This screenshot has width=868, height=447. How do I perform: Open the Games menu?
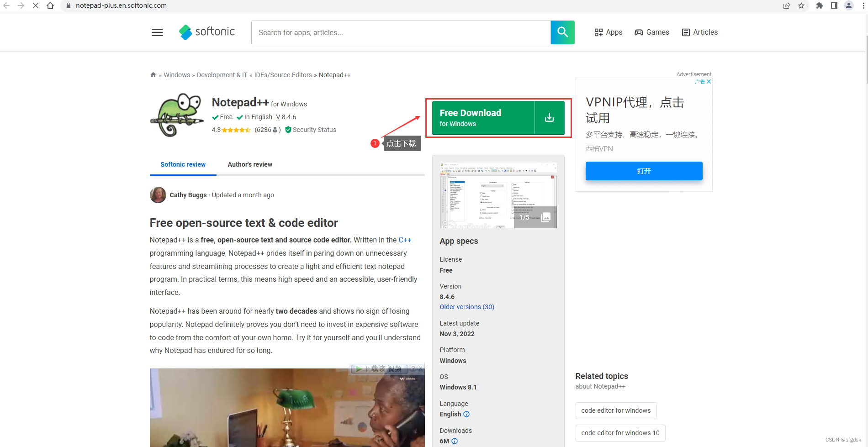click(652, 32)
